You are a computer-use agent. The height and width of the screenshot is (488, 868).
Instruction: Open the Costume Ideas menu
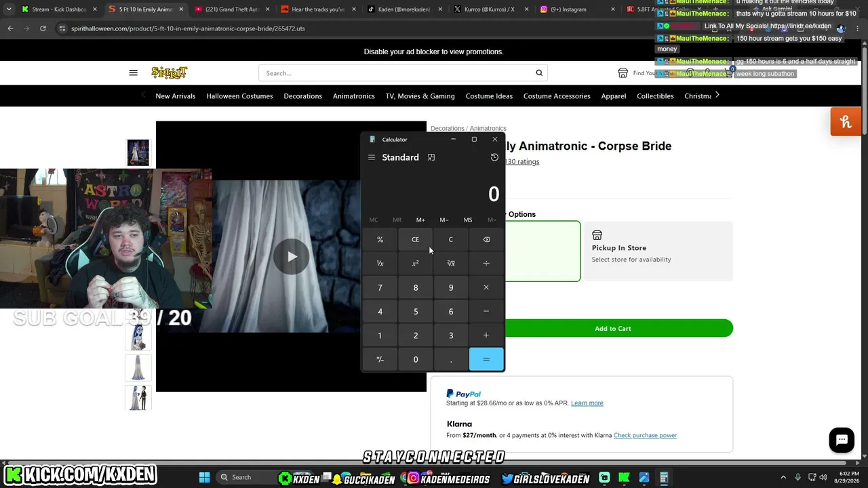point(489,96)
